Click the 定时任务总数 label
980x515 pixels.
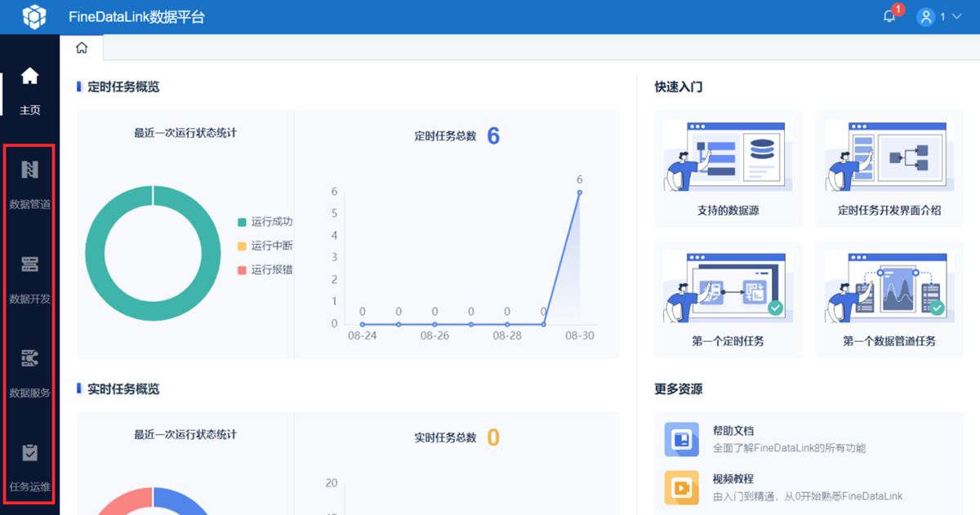445,136
